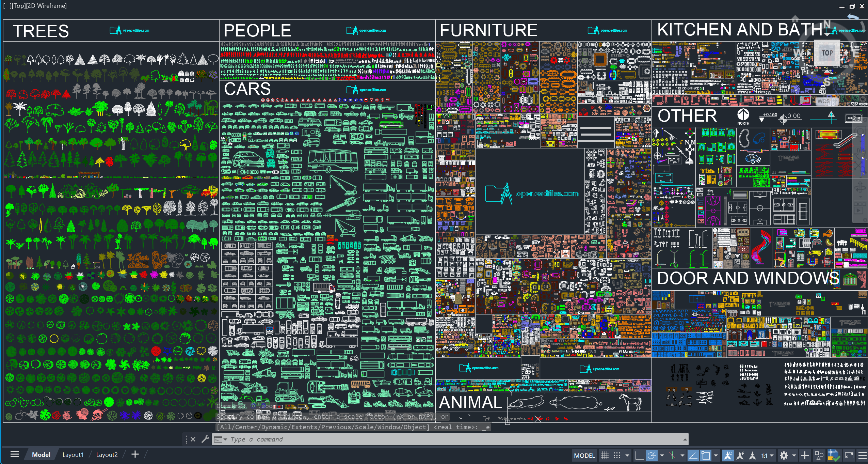Open workspace switching dropdown arrow

click(x=794, y=455)
